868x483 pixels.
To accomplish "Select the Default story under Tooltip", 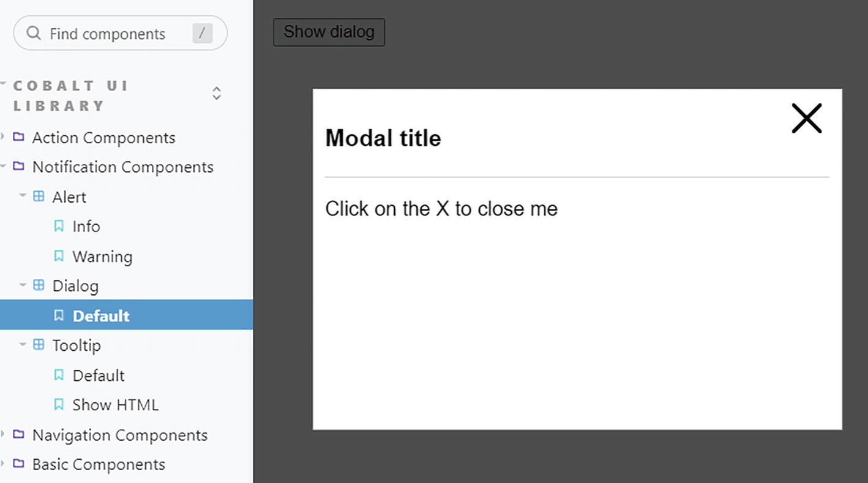I will (98, 375).
